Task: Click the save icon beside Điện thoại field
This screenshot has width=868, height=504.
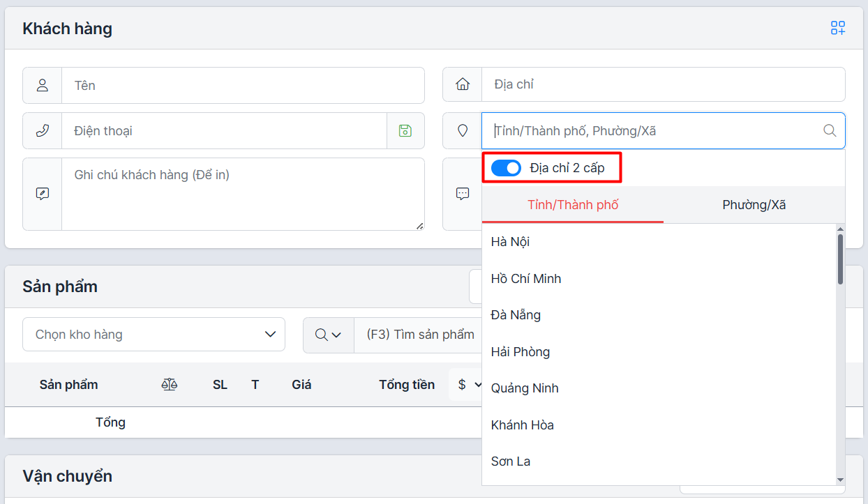Action: click(x=405, y=130)
